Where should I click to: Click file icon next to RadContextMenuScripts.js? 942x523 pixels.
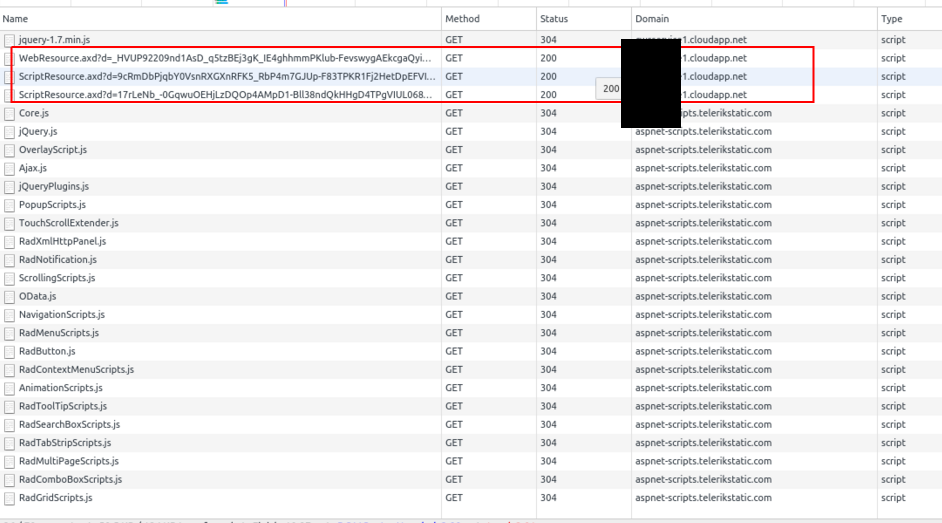point(9,370)
